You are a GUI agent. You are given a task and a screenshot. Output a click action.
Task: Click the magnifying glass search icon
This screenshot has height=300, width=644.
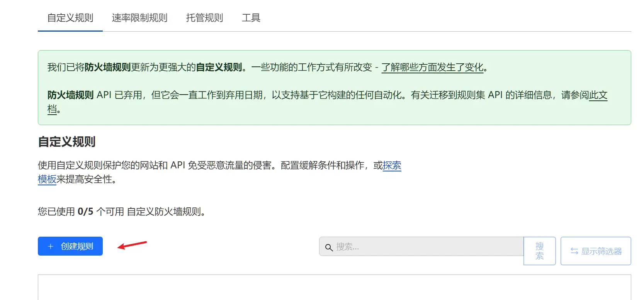(329, 247)
